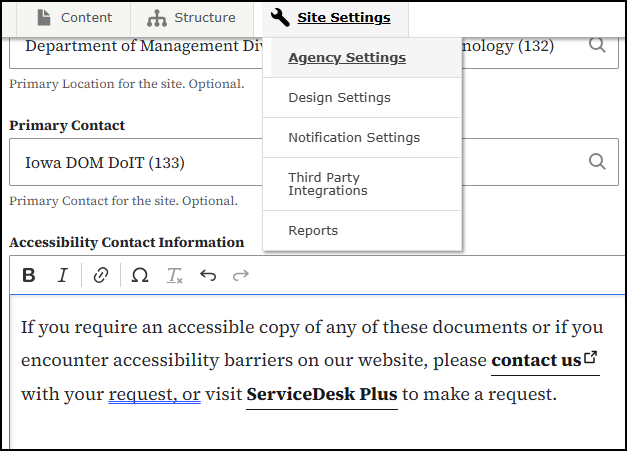Open the Content tab
This screenshot has height=451, width=627.
[x=75, y=18]
